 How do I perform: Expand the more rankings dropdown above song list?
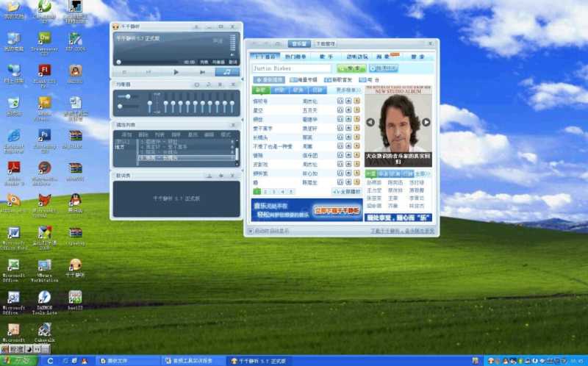[348, 90]
